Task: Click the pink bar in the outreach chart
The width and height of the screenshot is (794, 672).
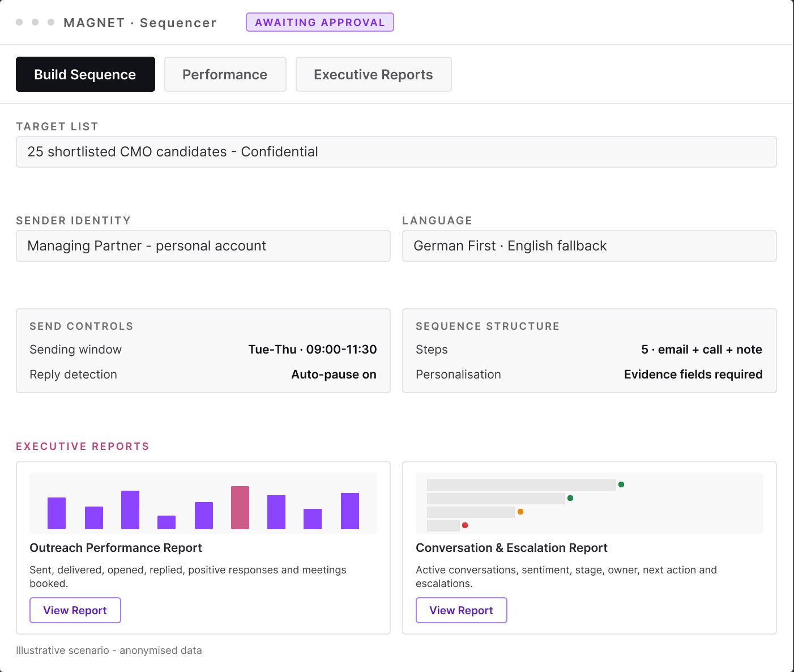Action: (240, 508)
